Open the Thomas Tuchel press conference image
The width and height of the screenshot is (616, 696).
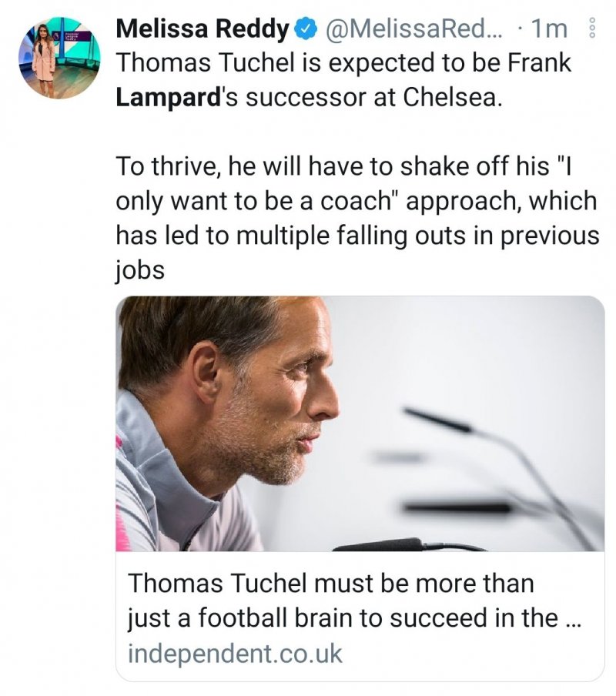tap(360, 423)
